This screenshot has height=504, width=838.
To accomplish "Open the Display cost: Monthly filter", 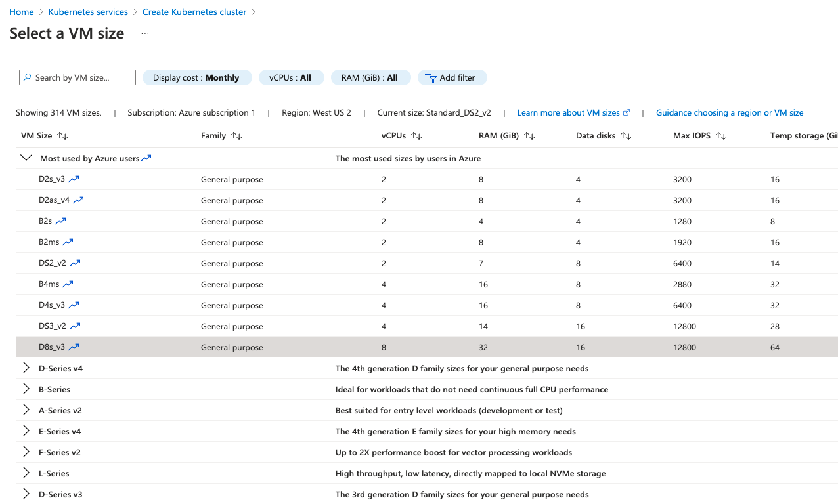I will click(x=197, y=77).
